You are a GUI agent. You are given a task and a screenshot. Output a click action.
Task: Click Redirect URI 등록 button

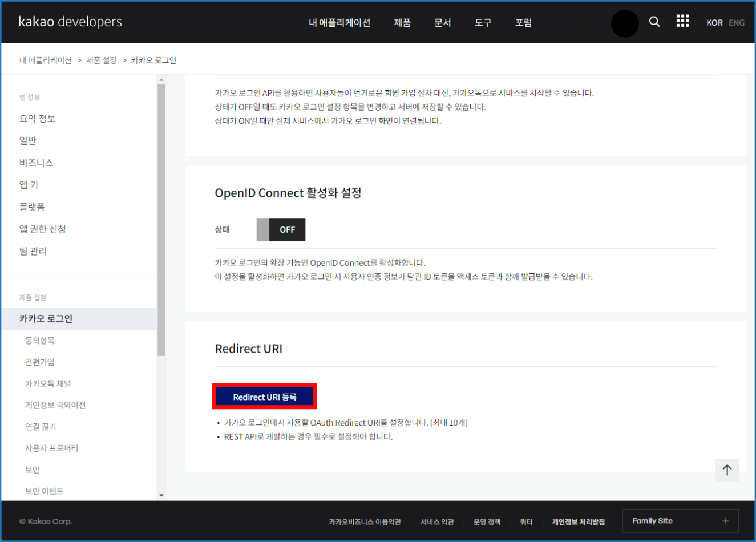click(264, 397)
